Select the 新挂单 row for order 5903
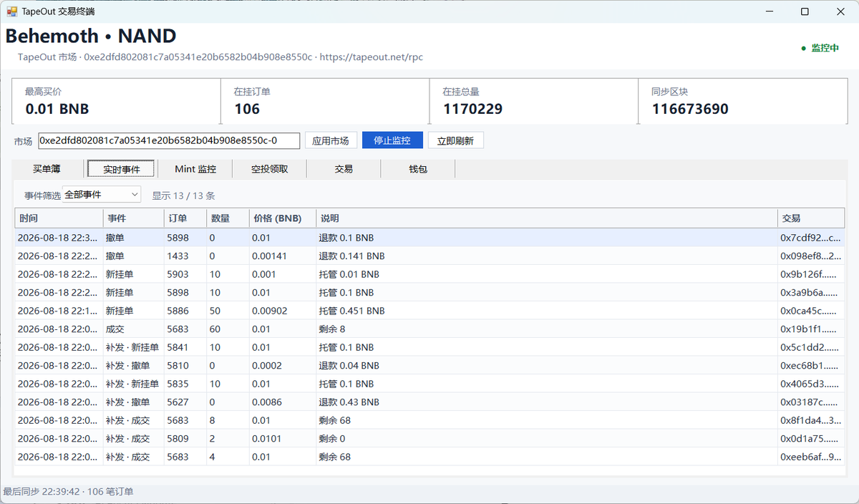This screenshot has height=504, width=859. click(x=429, y=274)
